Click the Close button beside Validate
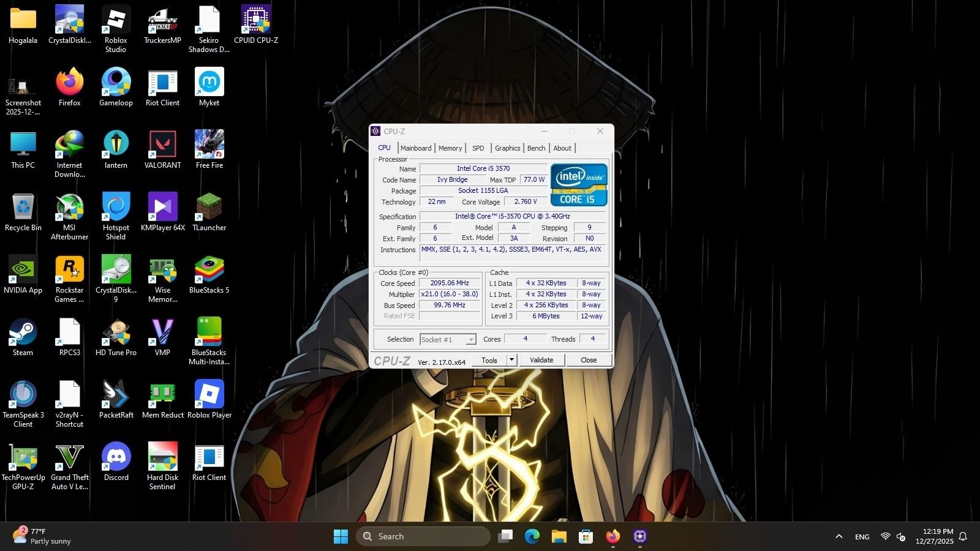980x551 pixels. 589,360
